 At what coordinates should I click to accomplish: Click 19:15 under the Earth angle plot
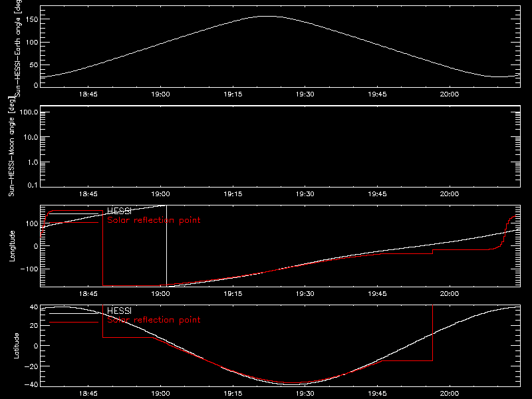click(233, 94)
